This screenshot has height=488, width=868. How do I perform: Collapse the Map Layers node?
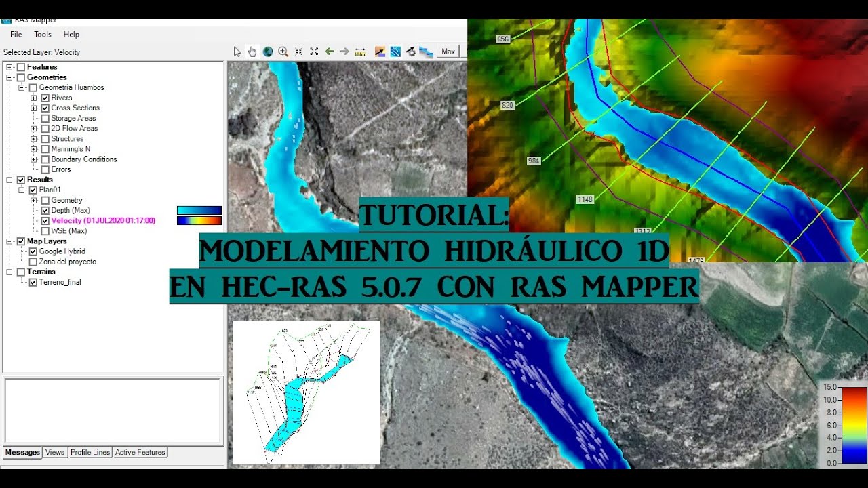click(x=9, y=241)
